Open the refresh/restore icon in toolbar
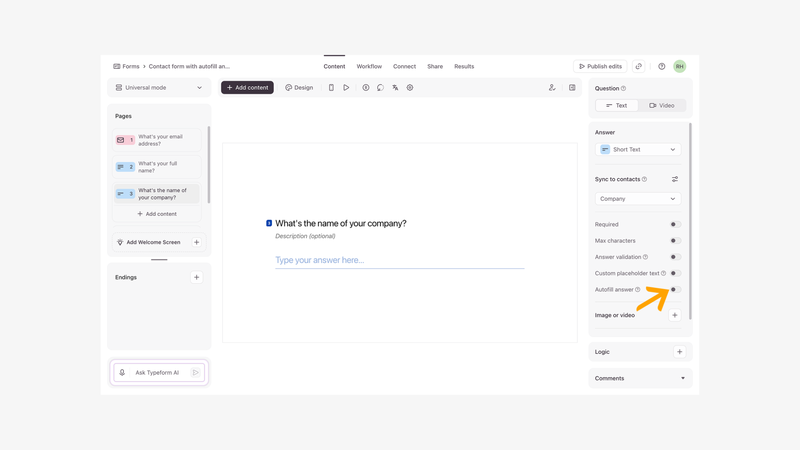This screenshot has width=800, height=450. [x=380, y=88]
